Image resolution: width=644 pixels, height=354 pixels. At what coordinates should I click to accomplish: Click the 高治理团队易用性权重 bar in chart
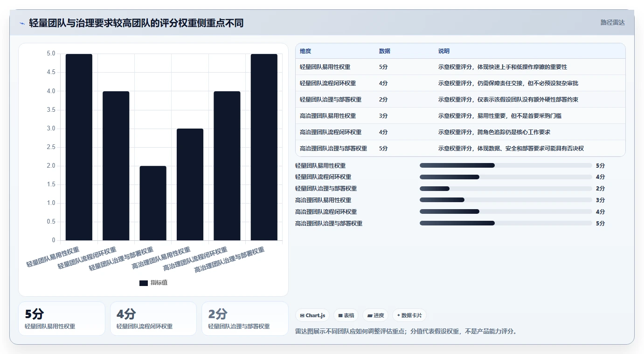click(x=190, y=184)
